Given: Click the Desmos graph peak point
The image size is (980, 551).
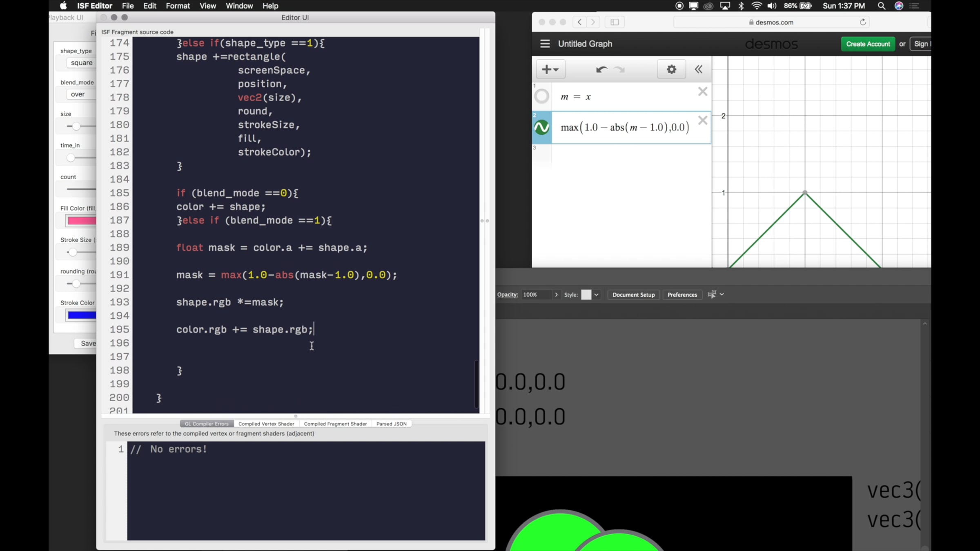Looking at the screenshot, I should (x=805, y=192).
